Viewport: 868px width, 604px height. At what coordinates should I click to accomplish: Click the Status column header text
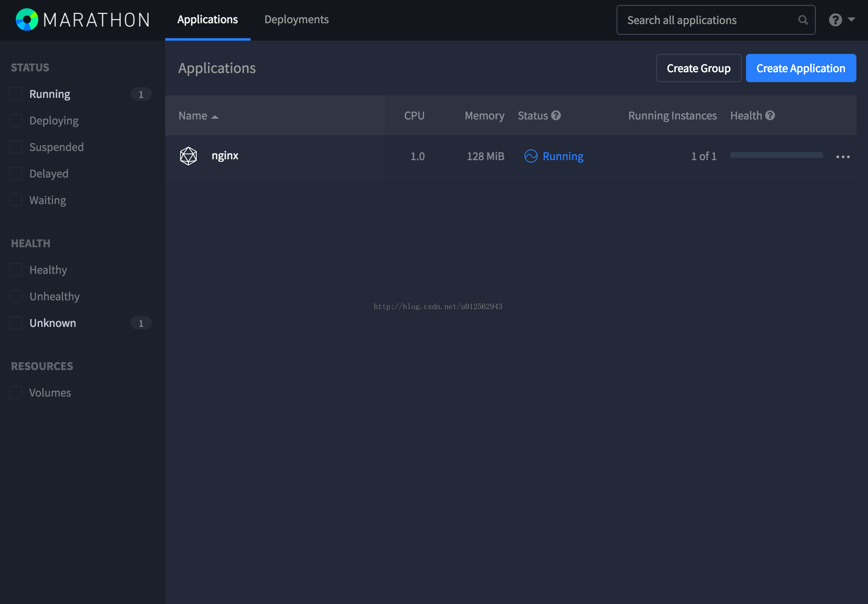point(533,115)
